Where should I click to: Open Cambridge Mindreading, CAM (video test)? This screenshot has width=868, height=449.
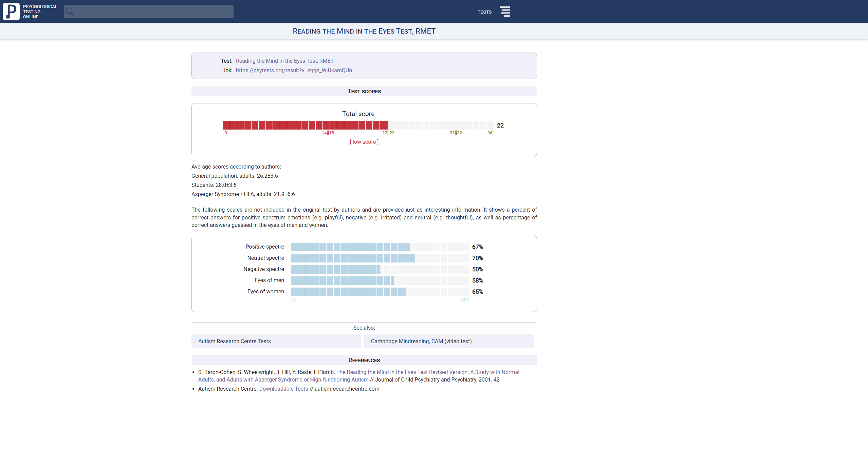coord(449,341)
